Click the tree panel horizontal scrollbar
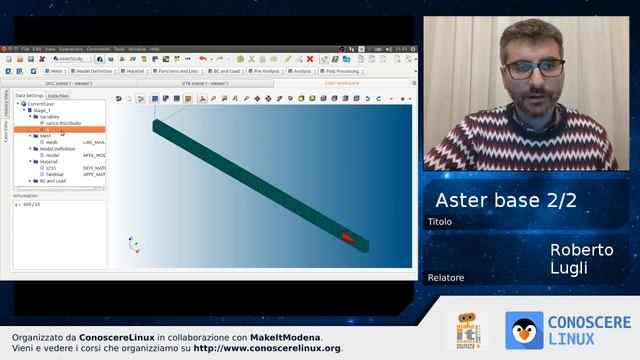The width and height of the screenshot is (640, 360). tap(60, 188)
